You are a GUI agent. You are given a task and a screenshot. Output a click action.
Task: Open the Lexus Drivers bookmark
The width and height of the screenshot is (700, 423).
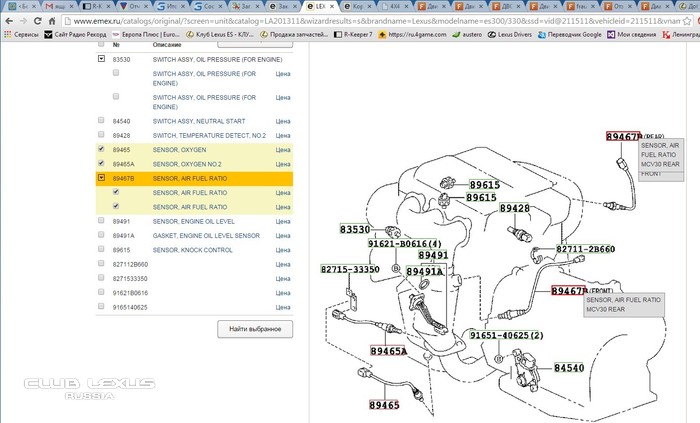509,34
